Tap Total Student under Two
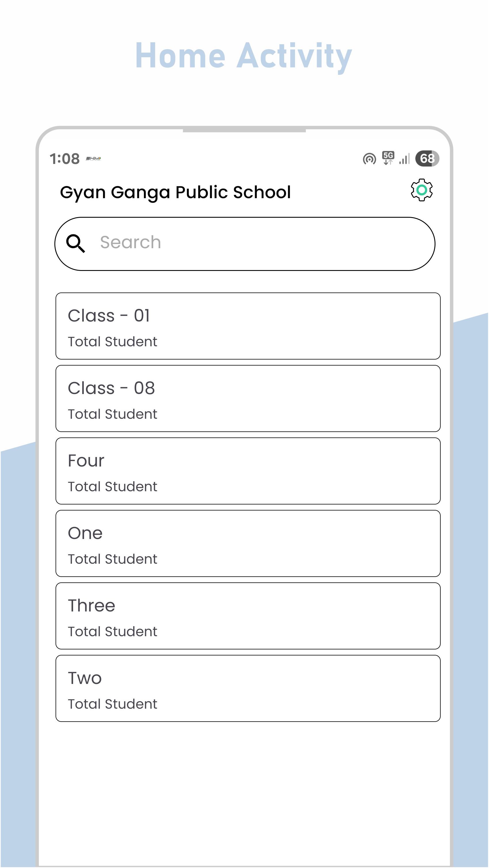The width and height of the screenshot is (489, 868). click(x=112, y=704)
